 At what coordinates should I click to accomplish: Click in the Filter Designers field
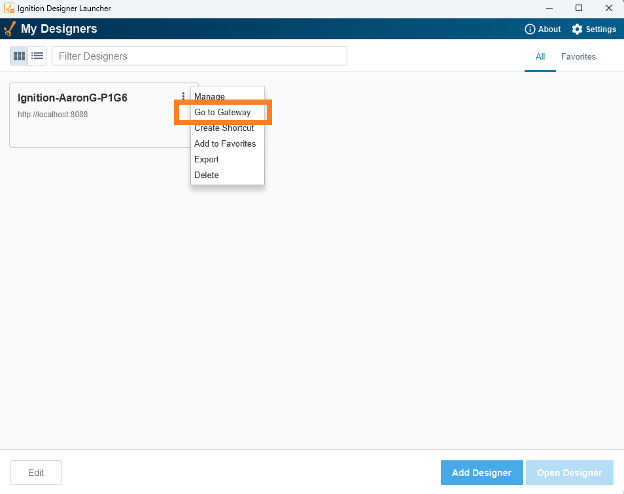click(x=199, y=56)
